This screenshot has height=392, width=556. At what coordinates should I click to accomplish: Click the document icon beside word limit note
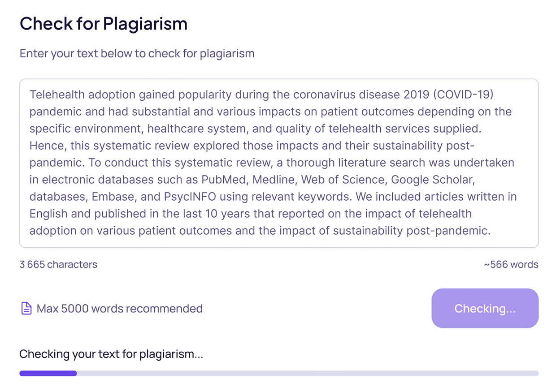coord(26,309)
